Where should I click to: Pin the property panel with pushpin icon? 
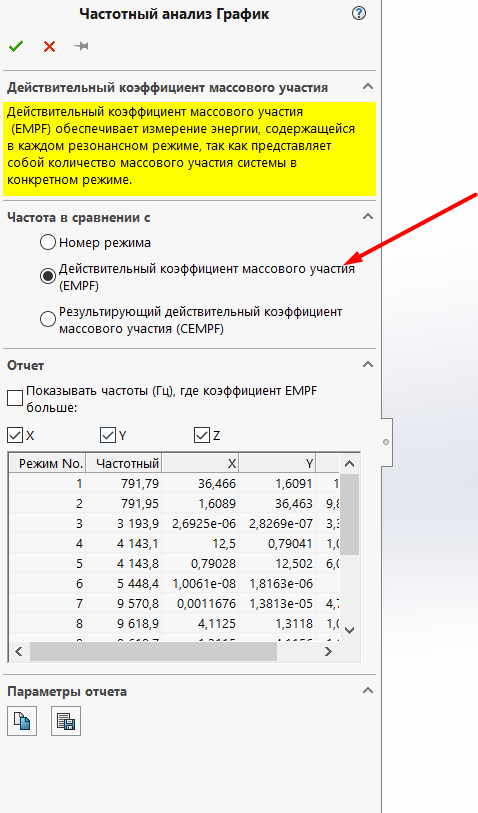(81, 46)
